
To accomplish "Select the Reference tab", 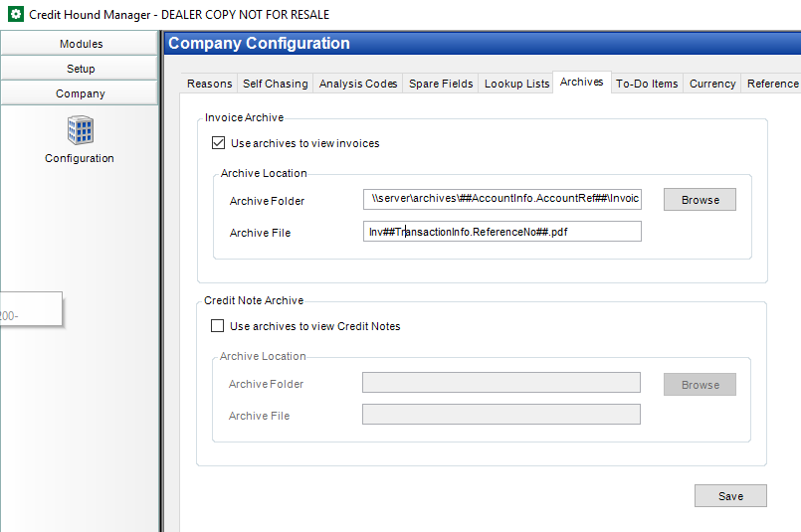I will 772,84.
